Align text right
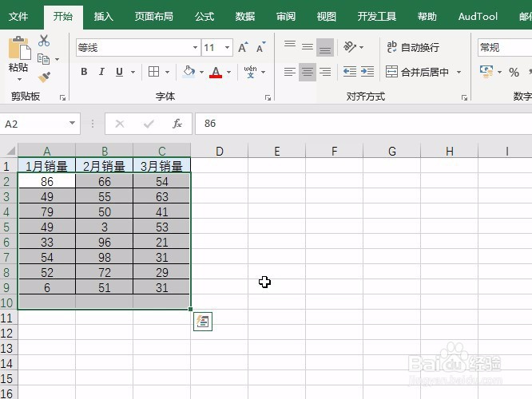This screenshot has width=532, height=399. [325, 72]
